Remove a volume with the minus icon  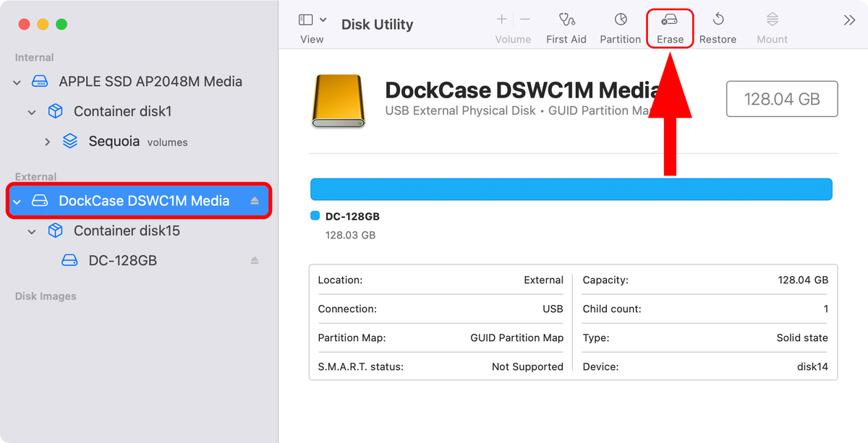point(525,20)
